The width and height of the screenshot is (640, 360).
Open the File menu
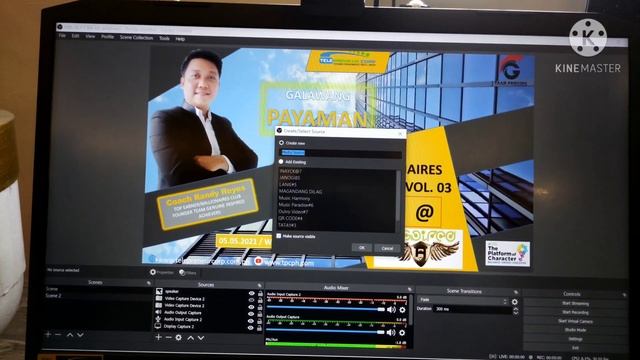62,36
